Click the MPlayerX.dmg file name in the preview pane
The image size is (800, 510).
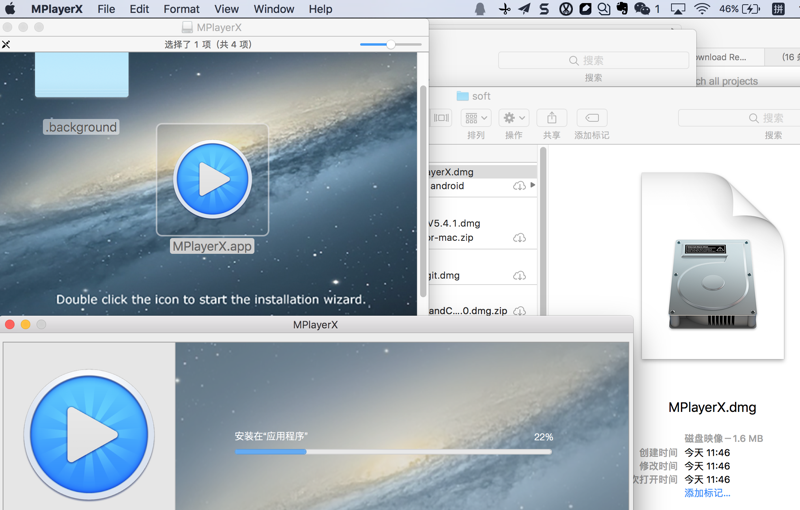pyautogui.click(x=712, y=407)
